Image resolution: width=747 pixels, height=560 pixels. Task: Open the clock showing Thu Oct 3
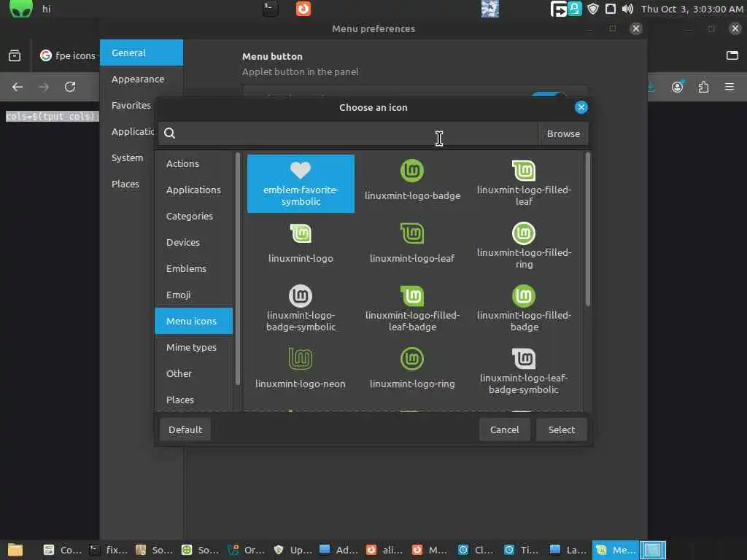coord(692,9)
